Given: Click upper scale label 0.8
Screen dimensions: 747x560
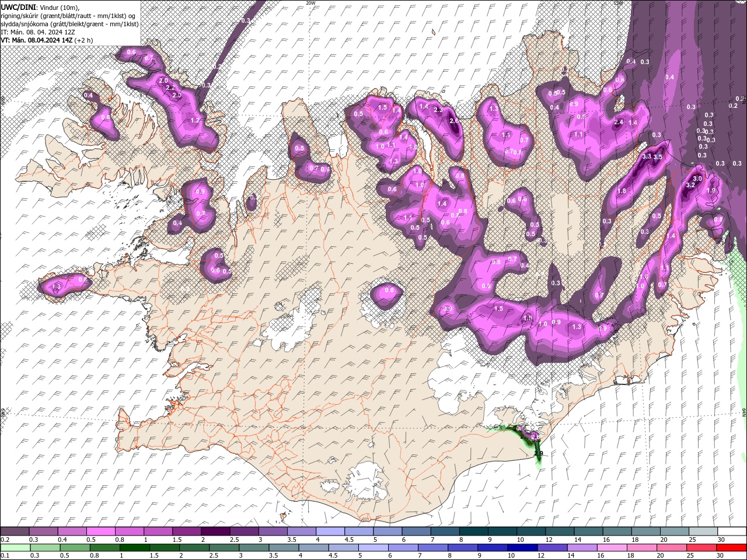Looking at the screenshot, I should (120, 540).
